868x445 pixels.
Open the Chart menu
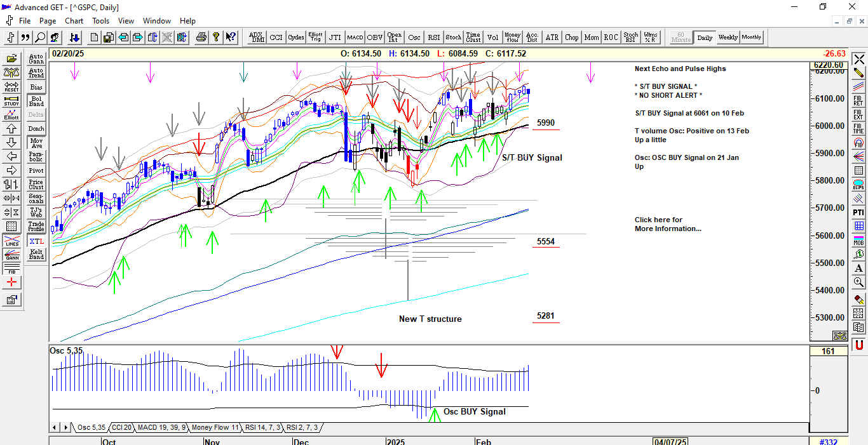[x=74, y=21]
